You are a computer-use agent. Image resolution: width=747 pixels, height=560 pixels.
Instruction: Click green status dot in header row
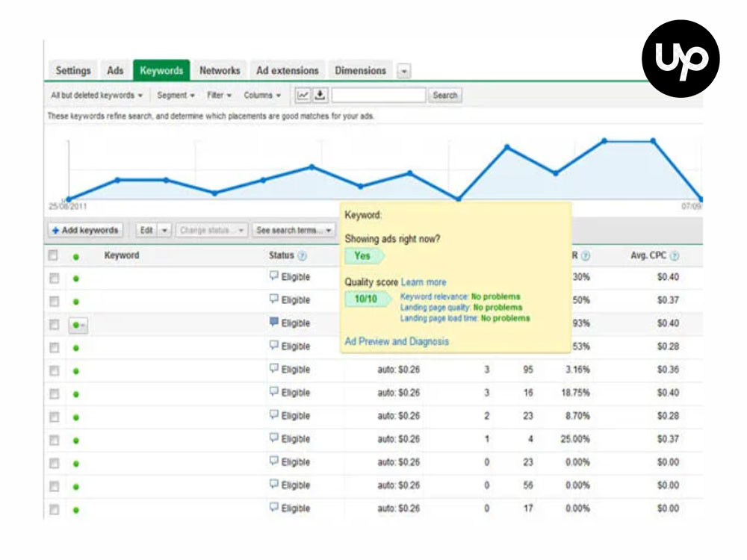tap(75, 257)
